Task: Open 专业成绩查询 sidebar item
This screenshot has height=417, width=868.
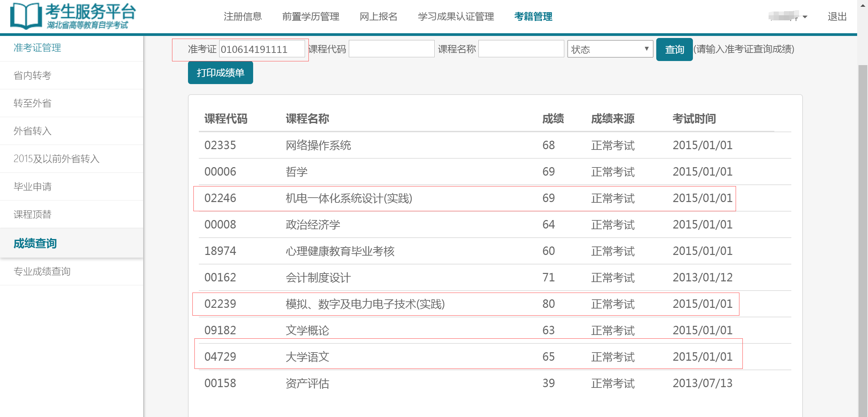Action: (x=71, y=271)
